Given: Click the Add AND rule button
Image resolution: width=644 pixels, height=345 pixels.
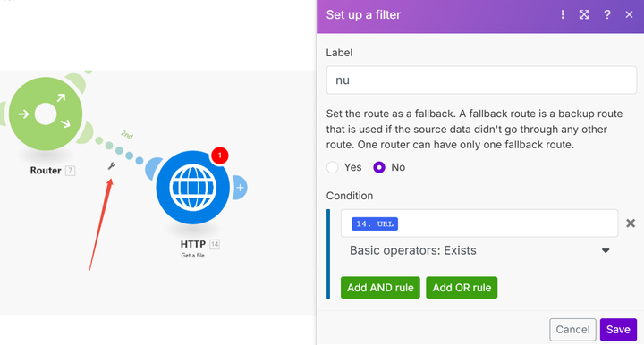Looking at the screenshot, I should pos(380,288).
